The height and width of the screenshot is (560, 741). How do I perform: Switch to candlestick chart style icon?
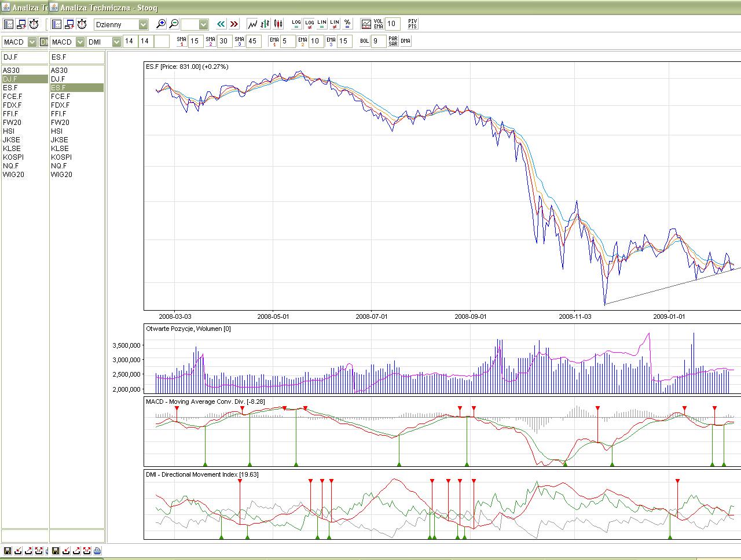coord(278,24)
